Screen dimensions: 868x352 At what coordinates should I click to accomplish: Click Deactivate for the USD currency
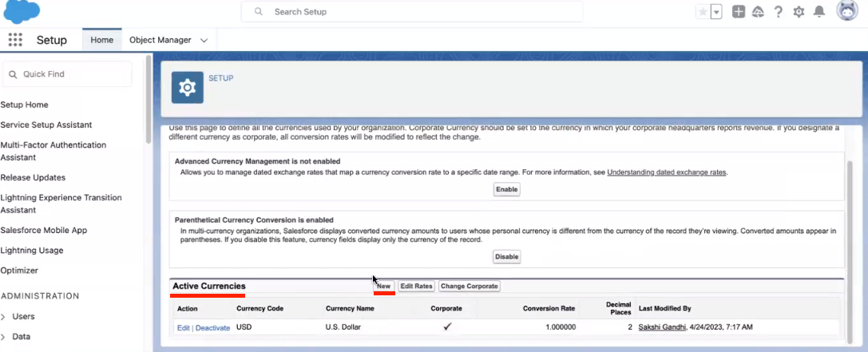tap(212, 327)
